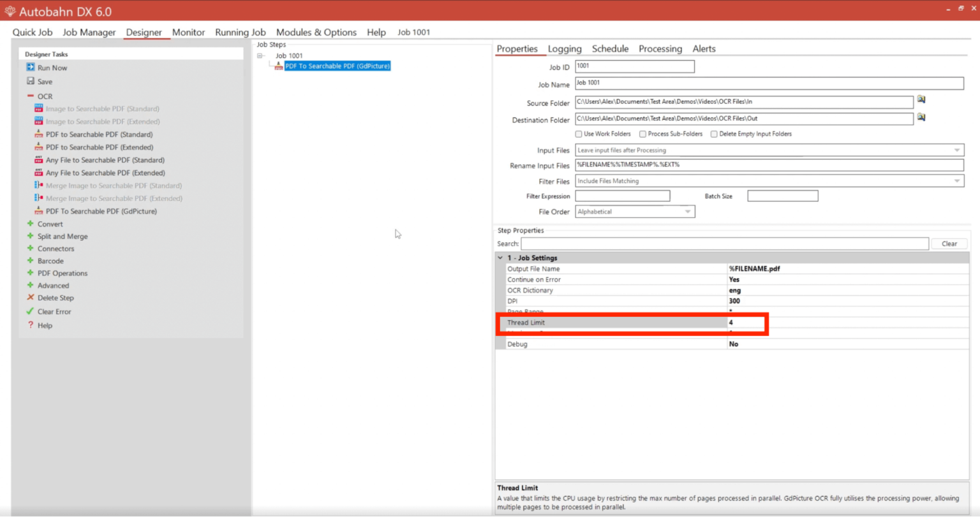Screen dimensions: 980x517
Task: Click the Clear button next to Search
Action: coord(949,244)
